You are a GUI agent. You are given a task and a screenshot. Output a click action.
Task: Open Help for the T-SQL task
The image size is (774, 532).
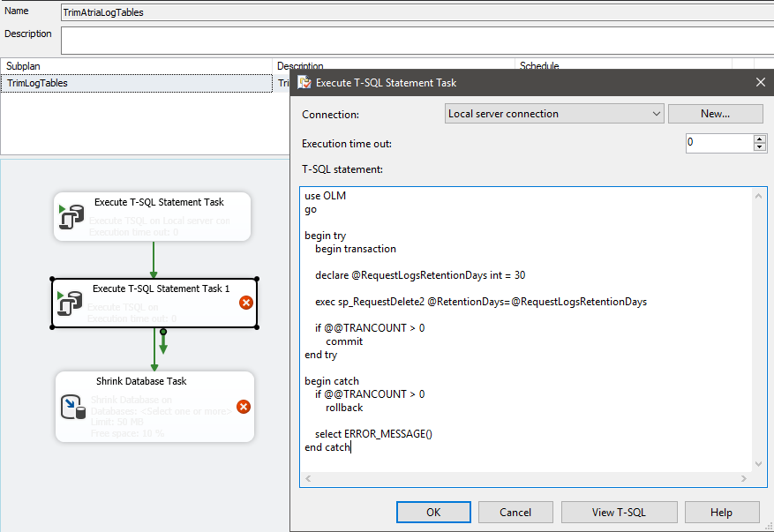point(721,513)
